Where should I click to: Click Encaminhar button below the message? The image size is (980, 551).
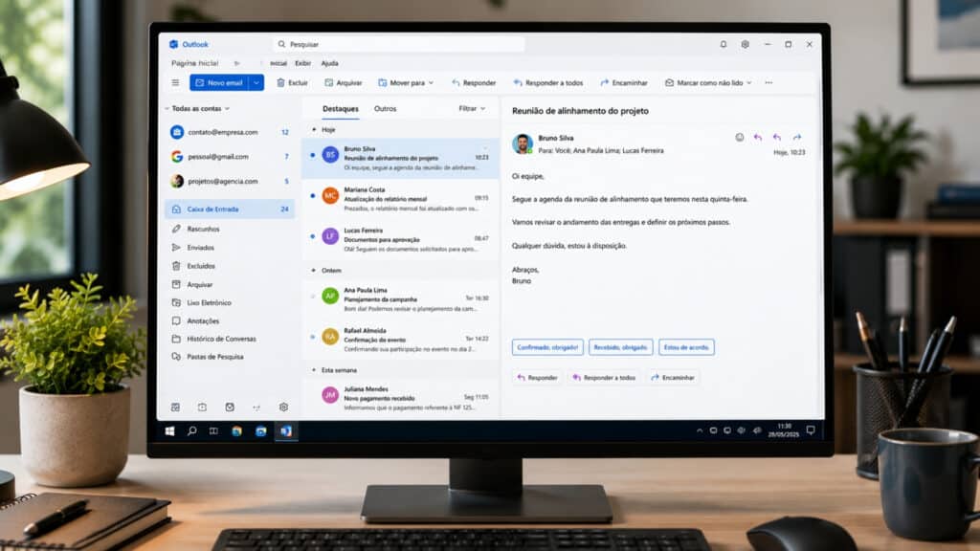pos(673,378)
